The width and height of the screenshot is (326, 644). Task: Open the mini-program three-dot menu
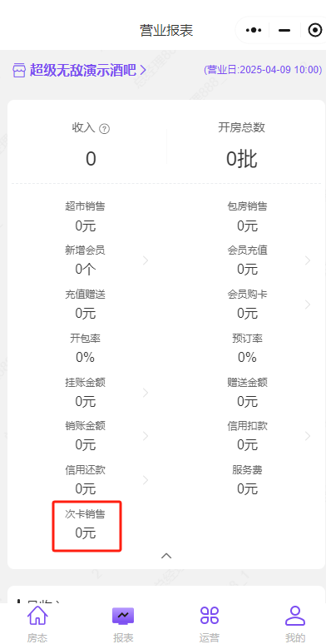click(x=254, y=30)
